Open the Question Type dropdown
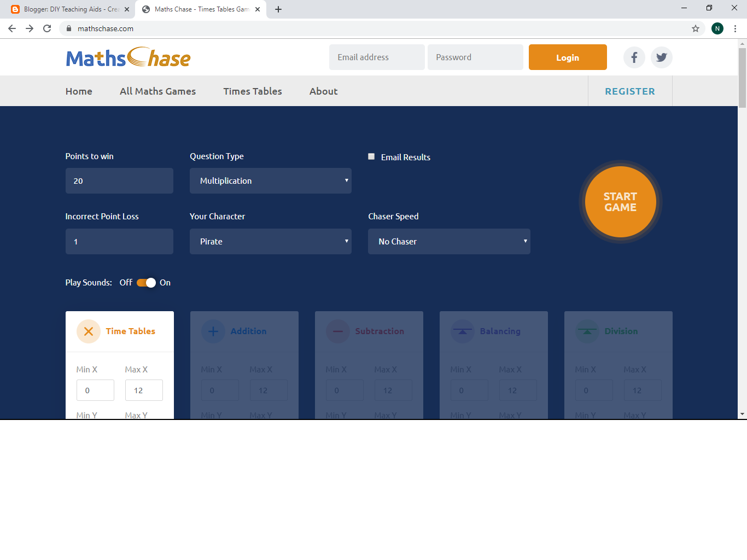 [x=271, y=180]
